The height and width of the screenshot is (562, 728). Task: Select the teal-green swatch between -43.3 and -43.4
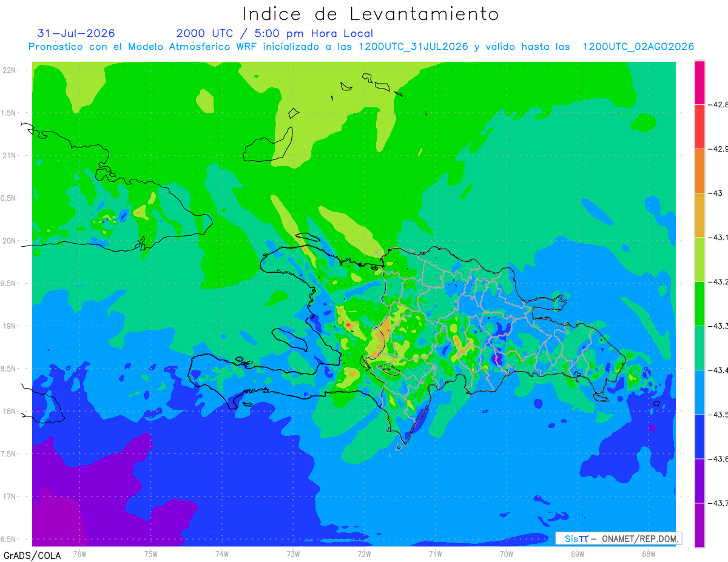[x=699, y=348]
